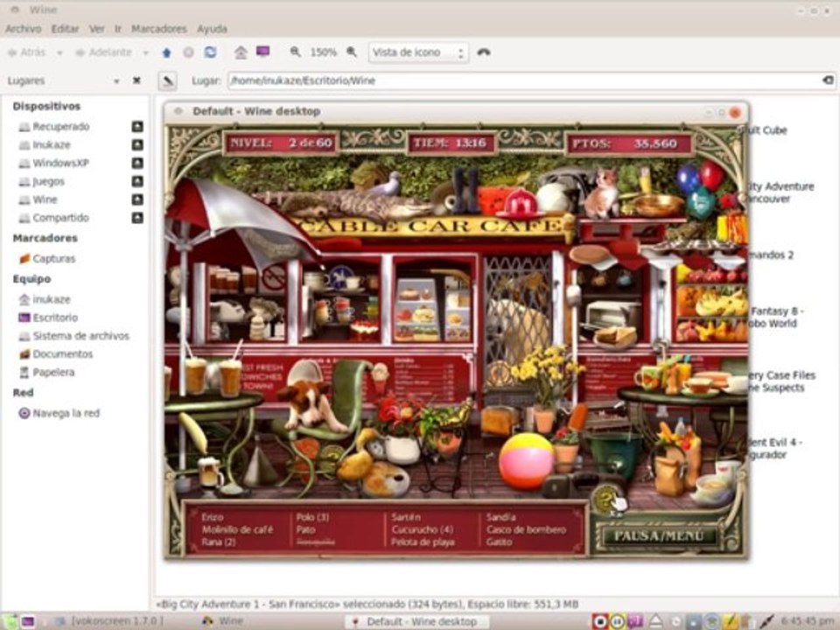
Task: Zoom in with the magnifier plus icon
Action: coord(352,52)
